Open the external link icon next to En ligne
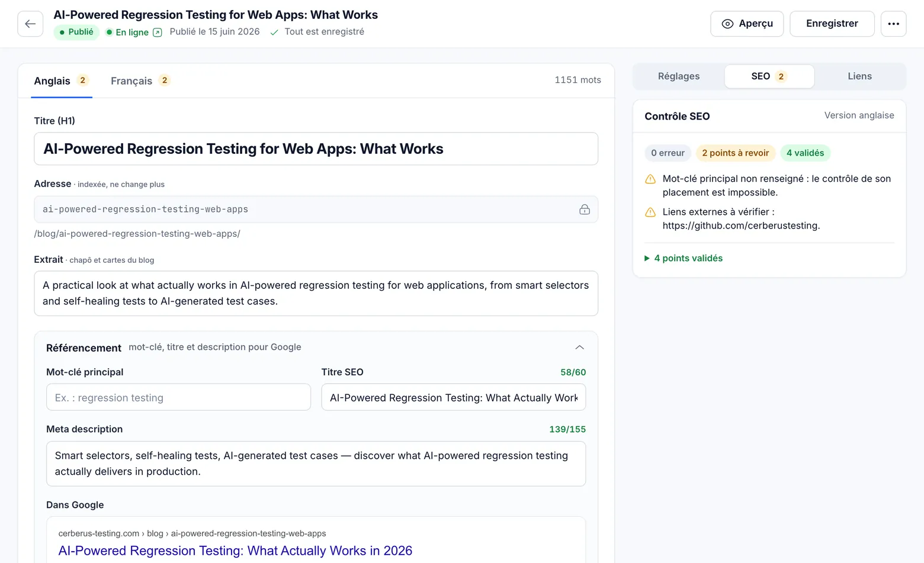924x563 pixels. (x=158, y=33)
